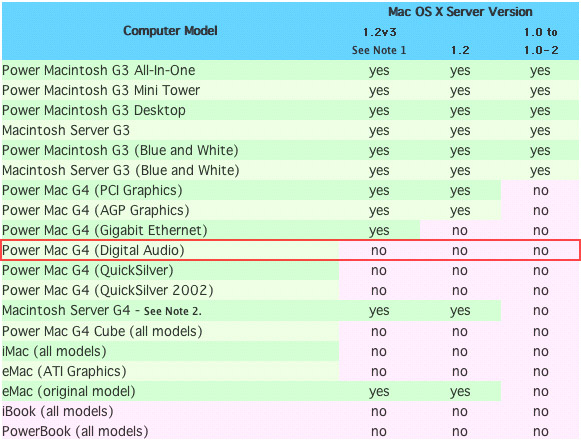Click the 1.2 column header
The height and width of the screenshot is (441, 581).
(460, 50)
